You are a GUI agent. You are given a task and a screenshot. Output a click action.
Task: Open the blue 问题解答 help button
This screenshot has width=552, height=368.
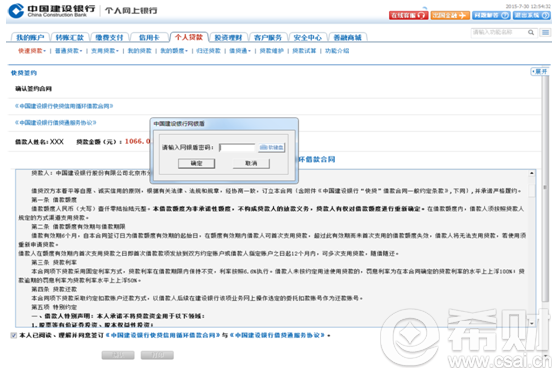click(491, 15)
